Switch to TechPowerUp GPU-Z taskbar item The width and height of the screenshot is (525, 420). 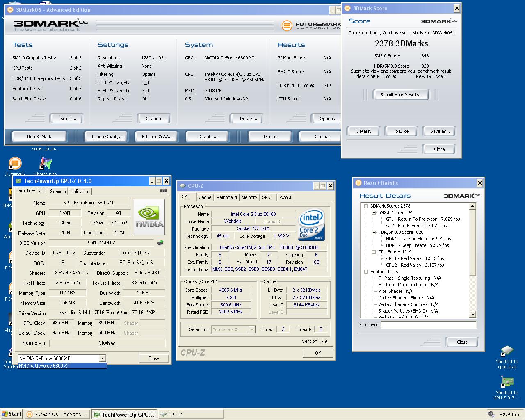tap(124, 414)
